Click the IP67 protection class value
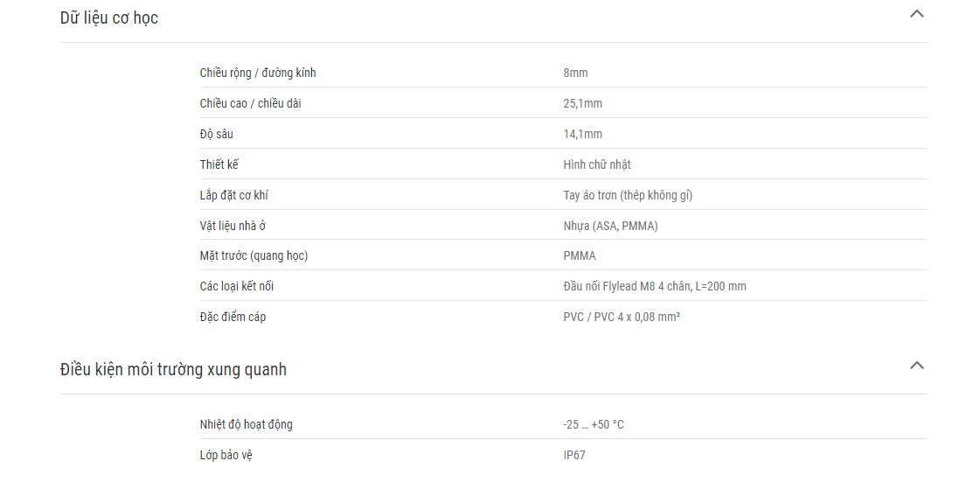This screenshot has height=489, width=980. tap(573, 456)
